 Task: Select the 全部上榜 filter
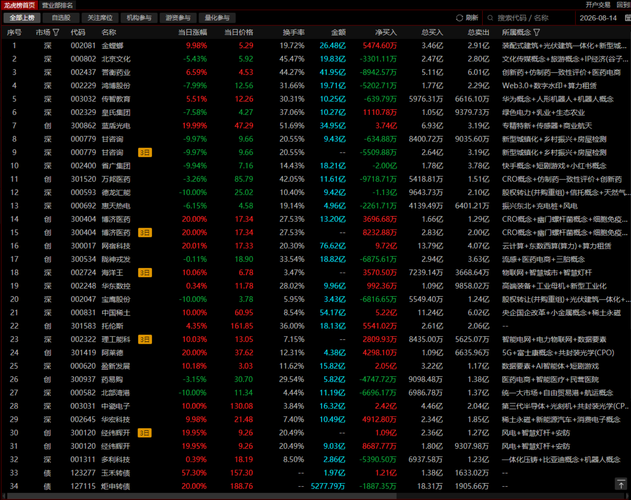(x=22, y=18)
